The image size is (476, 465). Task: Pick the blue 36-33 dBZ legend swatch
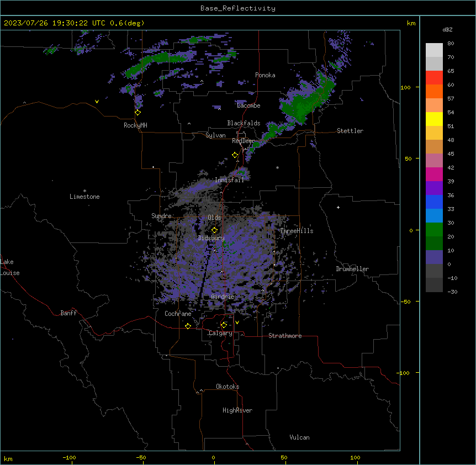(434, 202)
